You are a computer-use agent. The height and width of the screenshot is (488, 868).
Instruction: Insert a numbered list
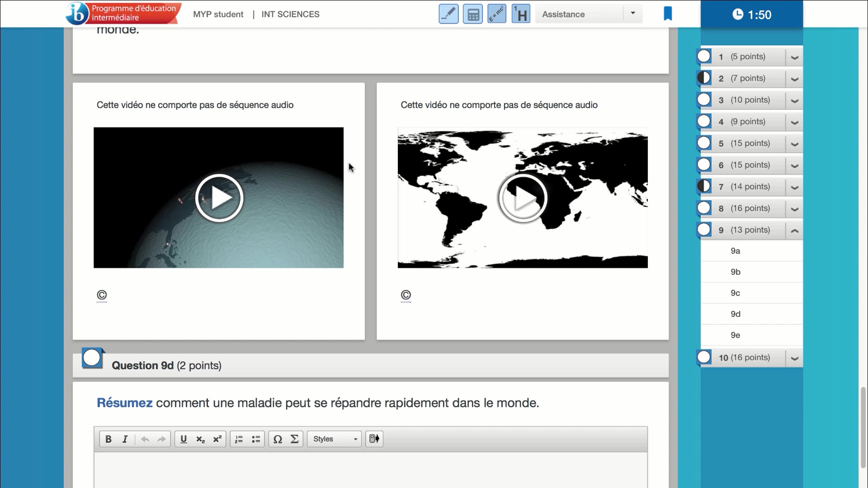tap(239, 439)
